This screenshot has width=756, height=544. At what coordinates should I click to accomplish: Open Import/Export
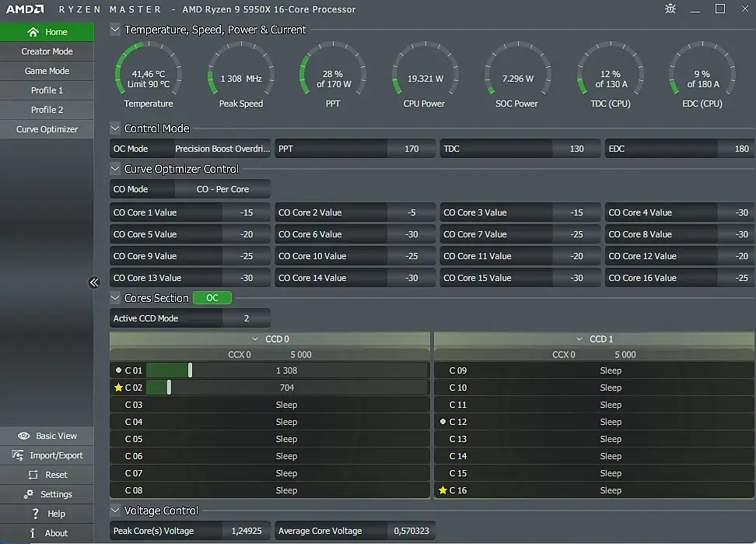pos(47,455)
